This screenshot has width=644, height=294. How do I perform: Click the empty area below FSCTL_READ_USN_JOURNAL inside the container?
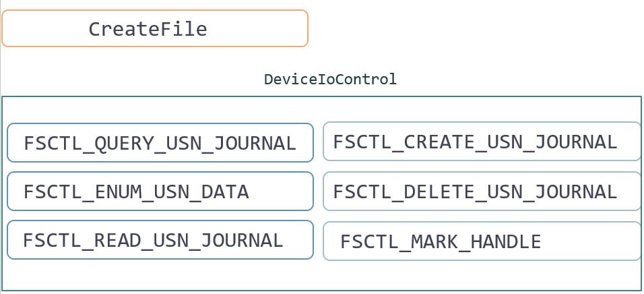click(160, 274)
